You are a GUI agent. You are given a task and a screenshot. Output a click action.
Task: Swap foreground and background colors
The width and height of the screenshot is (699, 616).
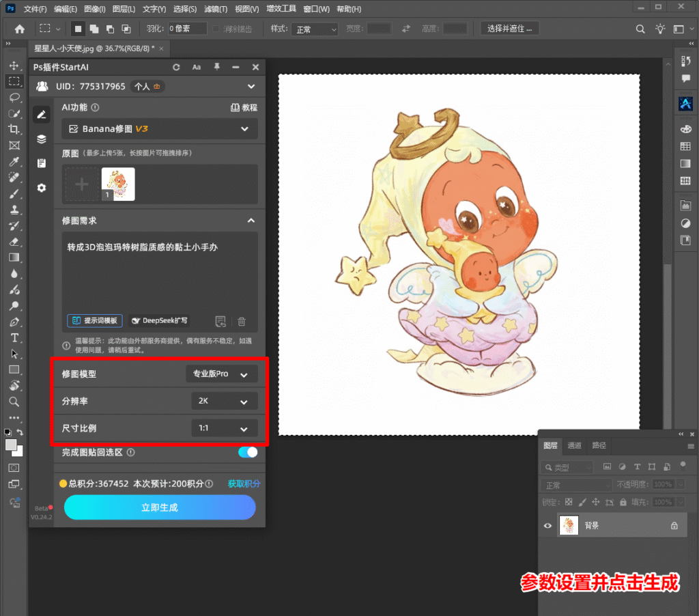point(20,432)
